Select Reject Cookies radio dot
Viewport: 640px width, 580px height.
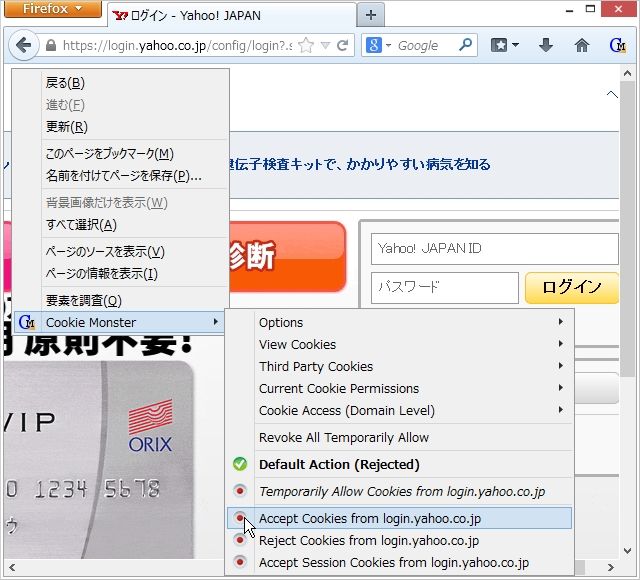point(240,540)
